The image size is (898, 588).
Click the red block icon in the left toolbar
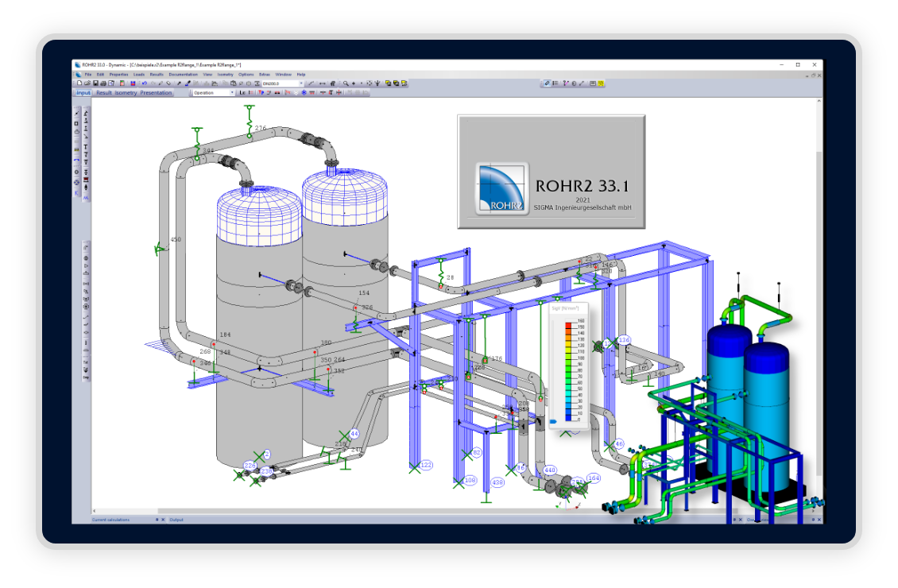tap(86, 180)
